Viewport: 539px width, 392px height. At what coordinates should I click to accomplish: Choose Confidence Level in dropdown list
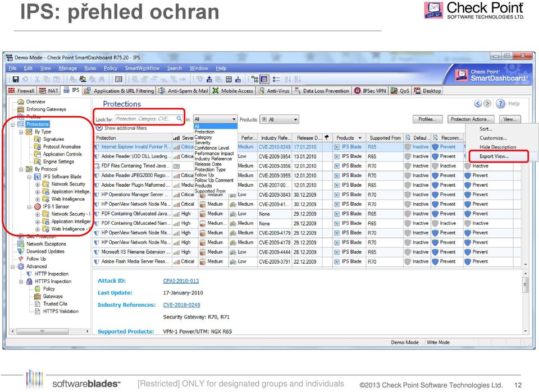(x=212, y=148)
